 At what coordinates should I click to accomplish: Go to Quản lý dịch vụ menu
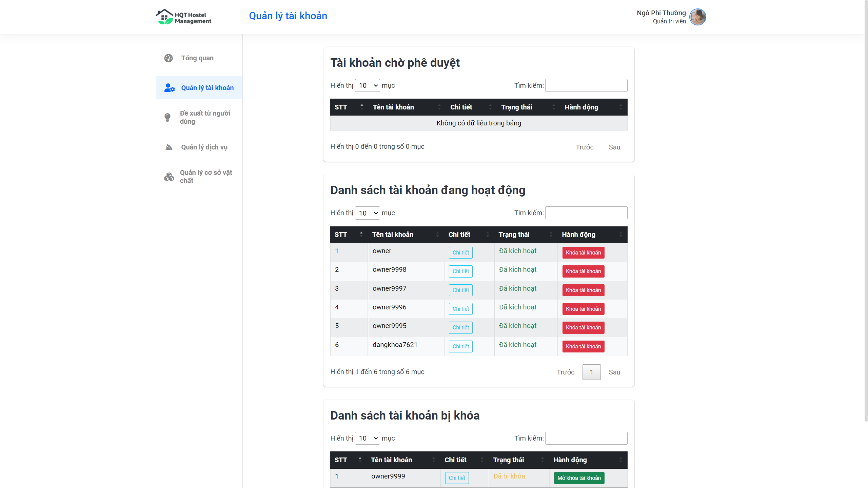pyautogui.click(x=204, y=147)
